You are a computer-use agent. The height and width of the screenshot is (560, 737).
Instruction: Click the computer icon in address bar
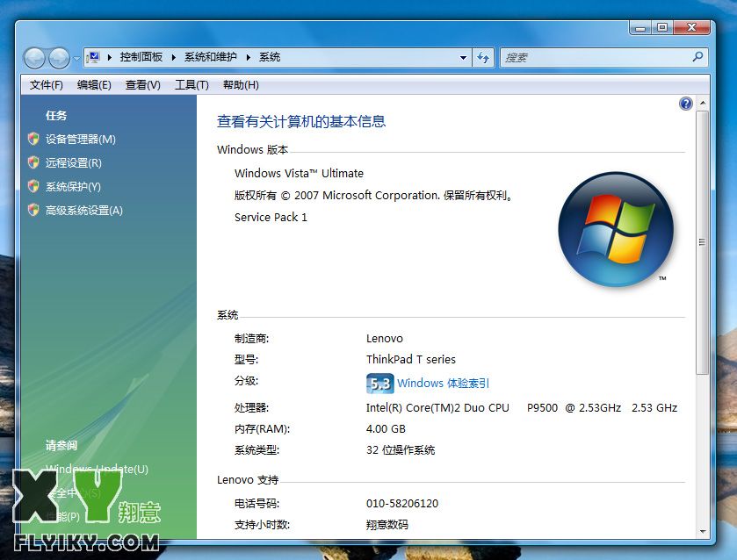pyautogui.click(x=94, y=57)
